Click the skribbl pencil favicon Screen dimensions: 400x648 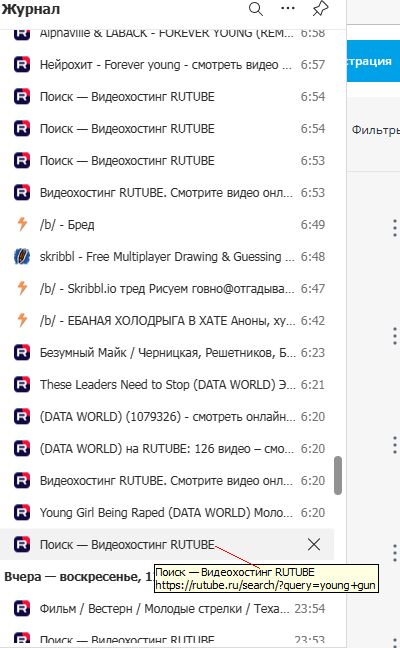coord(22,257)
